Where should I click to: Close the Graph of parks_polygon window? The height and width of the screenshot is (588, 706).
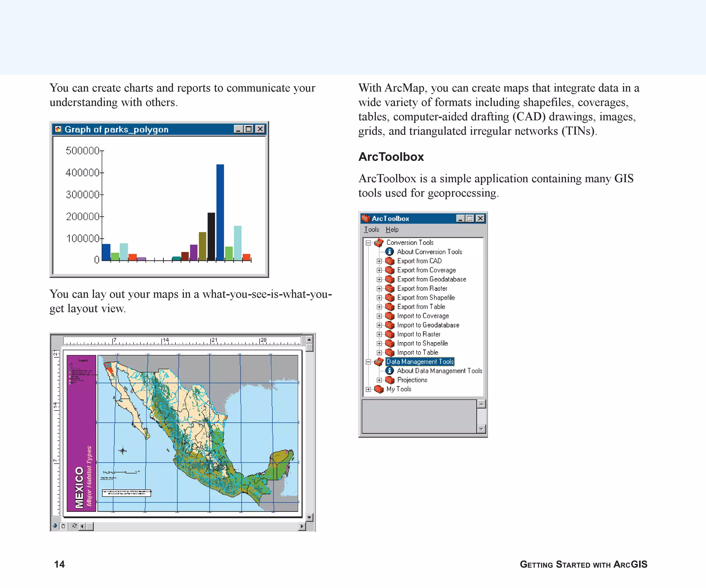[x=260, y=129]
